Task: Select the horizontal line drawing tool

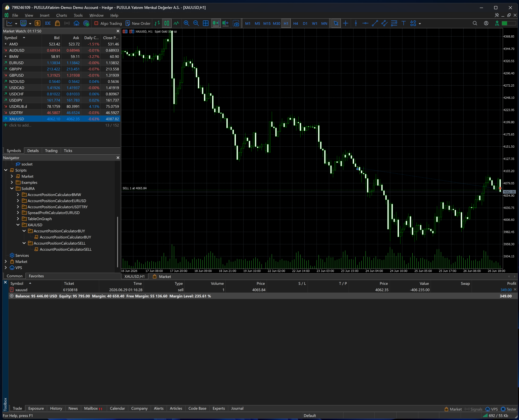Action: coord(365,23)
